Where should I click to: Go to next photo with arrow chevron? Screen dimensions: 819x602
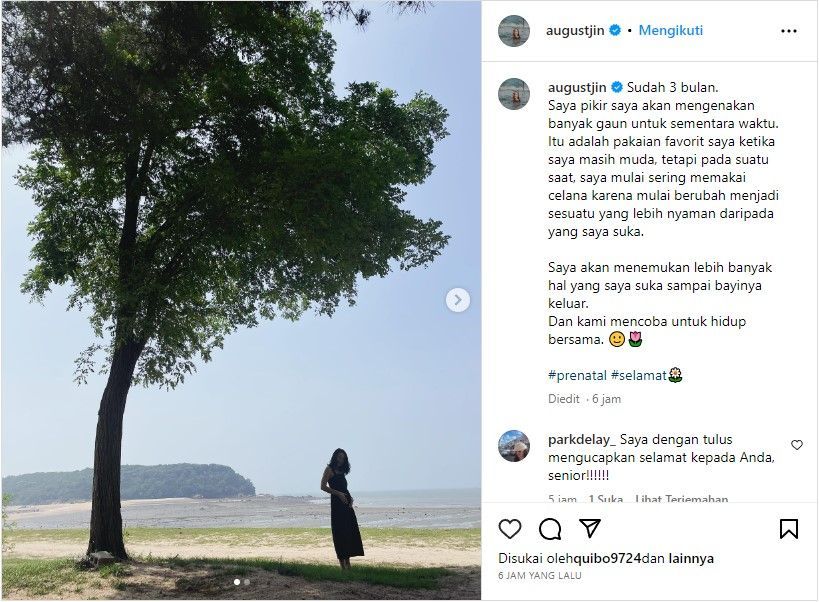[458, 300]
